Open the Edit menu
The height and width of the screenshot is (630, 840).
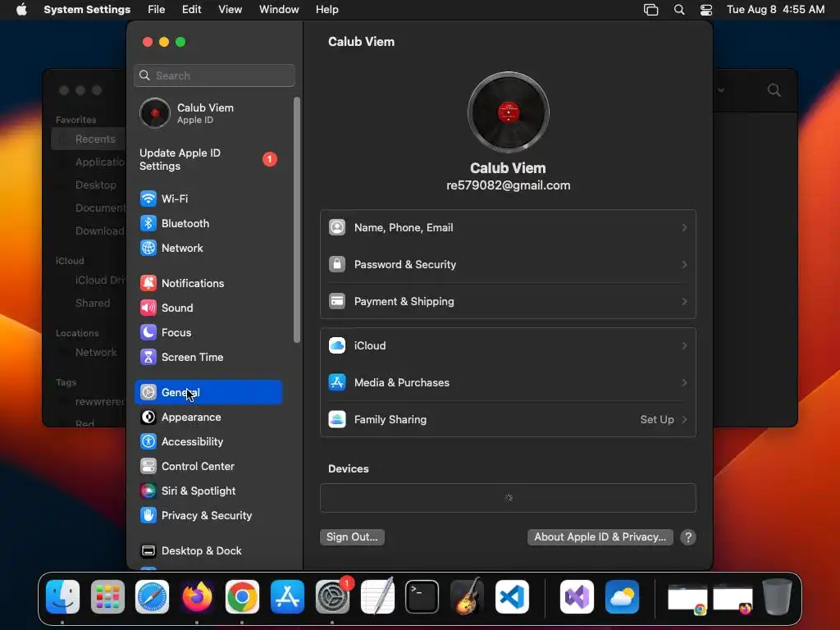point(191,10)
